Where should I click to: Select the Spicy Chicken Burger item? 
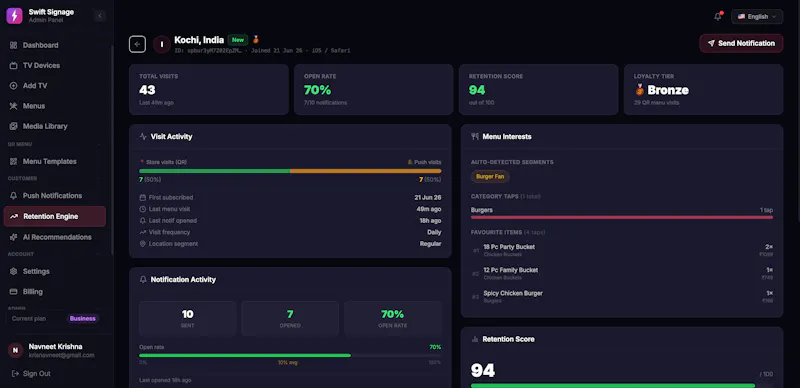coord(622,297)
